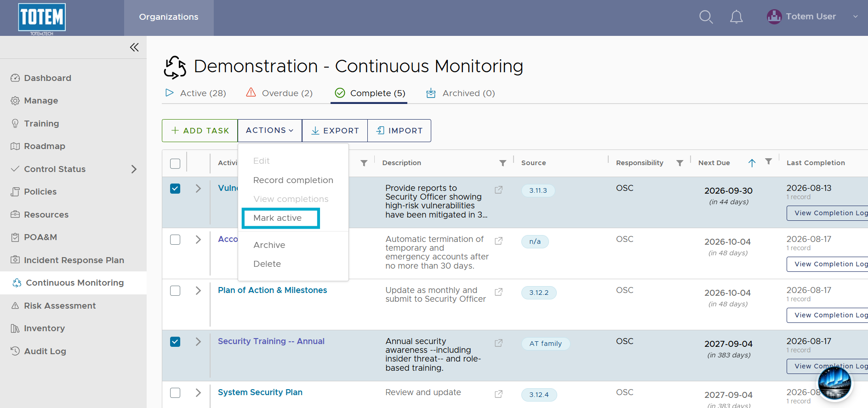Filter the Next Due column
Viewport: 868px width, 408px height.
[769, 161]
